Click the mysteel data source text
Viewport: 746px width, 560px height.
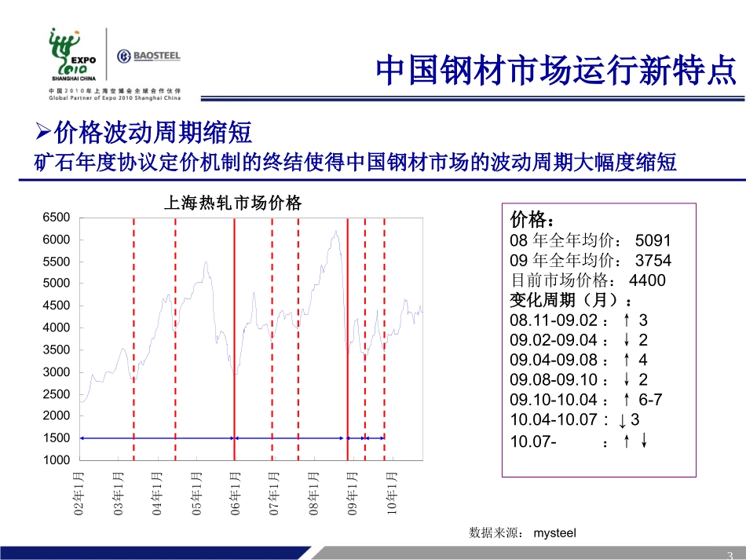pyautogui.click(x=554, y=533)
